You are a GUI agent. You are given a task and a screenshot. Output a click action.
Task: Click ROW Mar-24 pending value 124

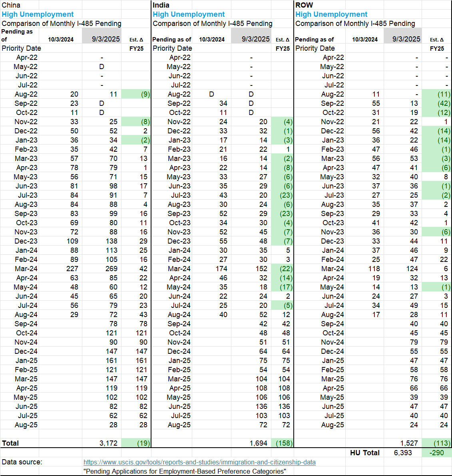point(412,269)
